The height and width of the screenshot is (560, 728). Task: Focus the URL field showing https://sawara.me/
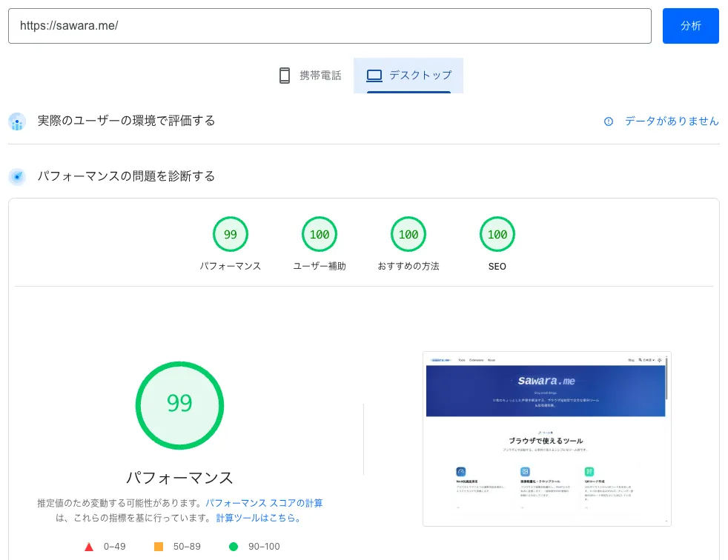(330, 26)
